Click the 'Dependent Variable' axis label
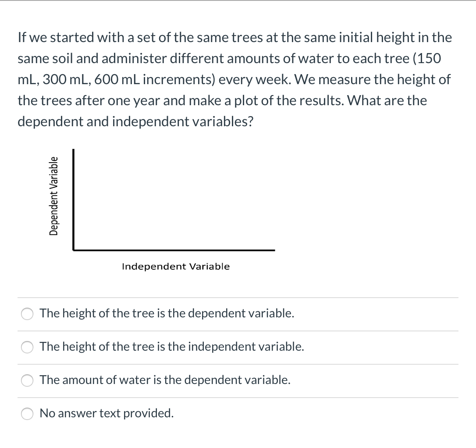The image size is (476, 448). point(54,196)
